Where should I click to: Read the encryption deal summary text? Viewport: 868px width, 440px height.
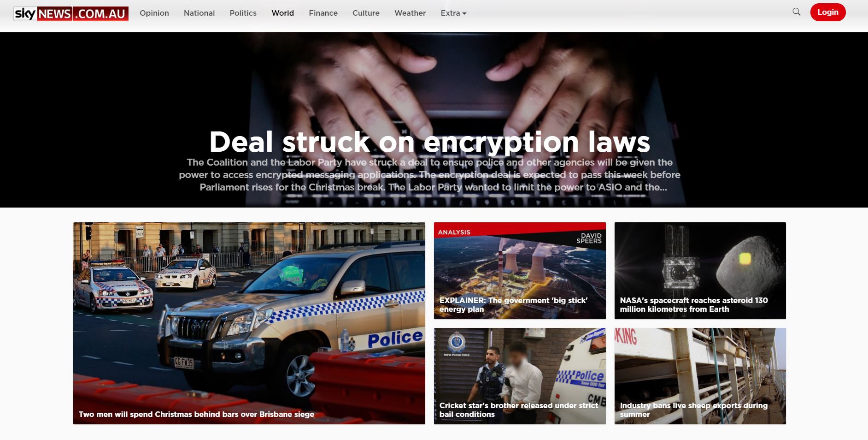(429, 175)
